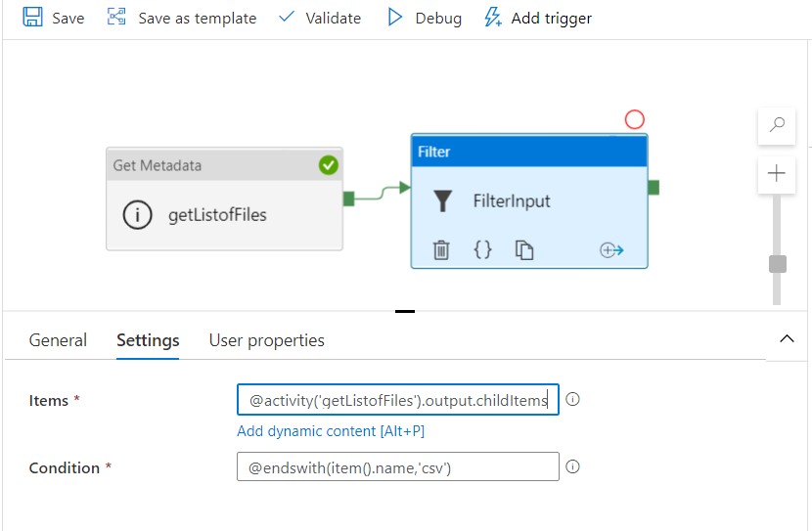This screenshot has height=531, width=812.
Task: Click the canvas zoom slider handle
Action: [778, 264]
